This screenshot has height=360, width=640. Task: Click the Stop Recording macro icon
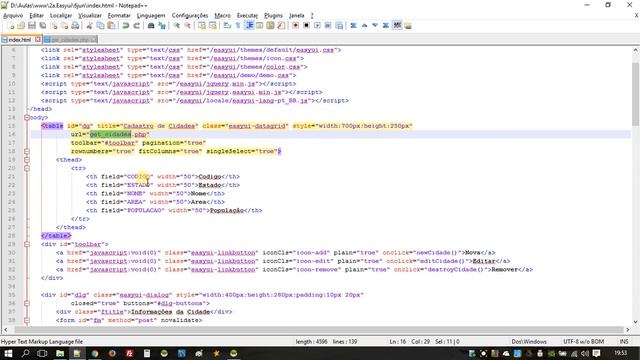tap(306, 26)
